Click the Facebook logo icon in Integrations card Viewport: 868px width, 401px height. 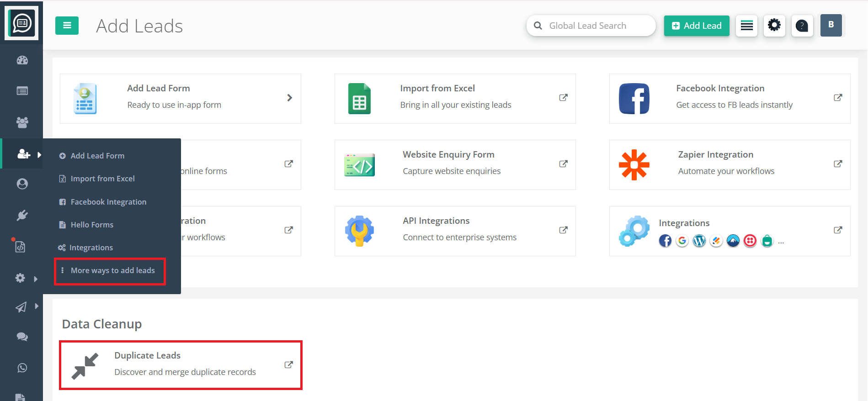click(666, 241)
